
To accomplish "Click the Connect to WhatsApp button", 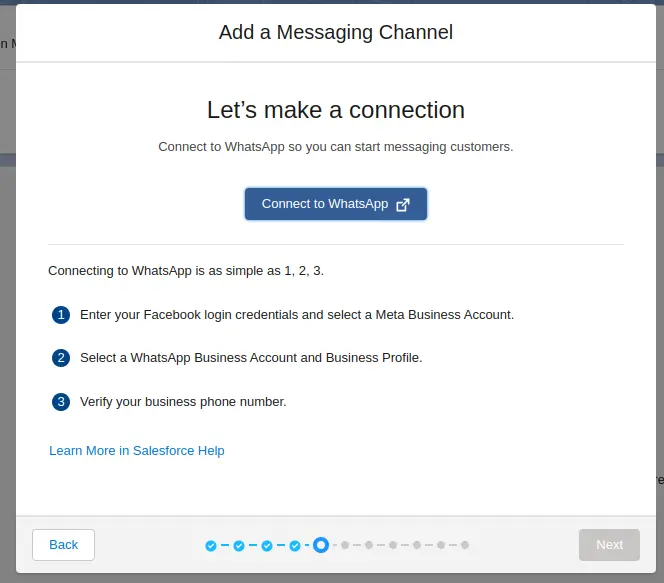I will [335, 204].
